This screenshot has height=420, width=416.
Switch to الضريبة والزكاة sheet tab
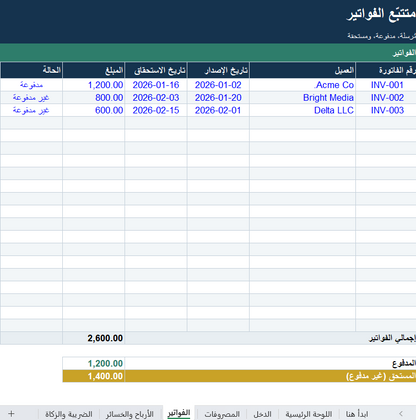click(69, 414)
